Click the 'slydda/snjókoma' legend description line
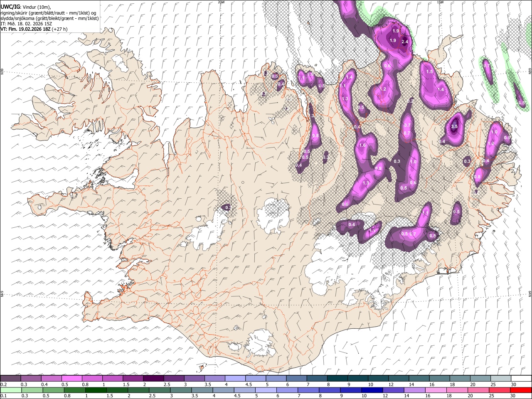Viewport: 532px width, 399px height. [x=49, y=18]
